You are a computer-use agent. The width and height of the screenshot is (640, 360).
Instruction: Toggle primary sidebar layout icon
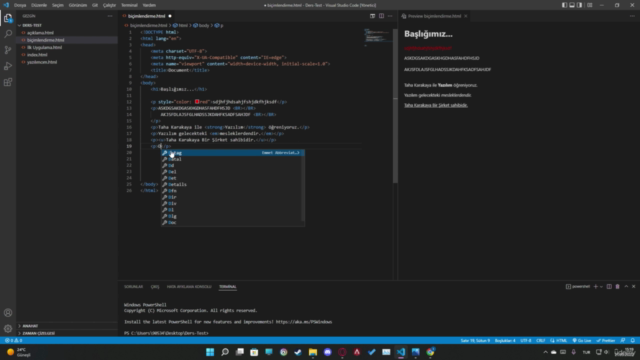click(x=564, y=5)
